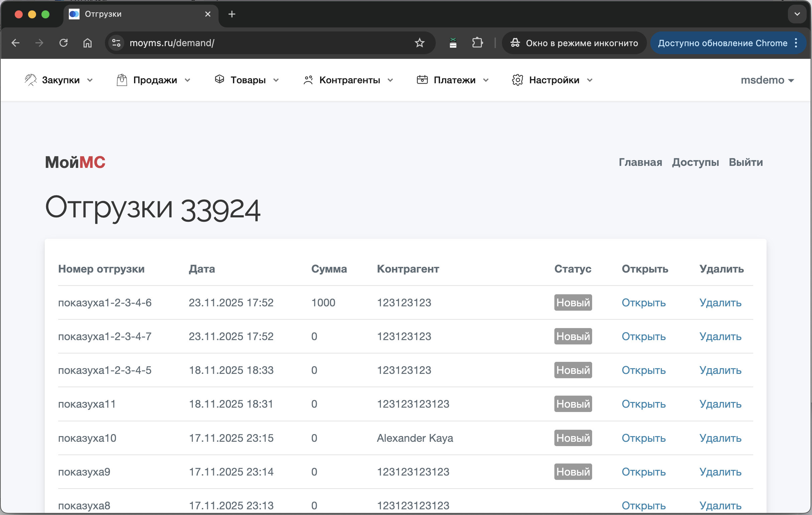Click the address bar URL moyms.ru/demand/

point(172,43)
